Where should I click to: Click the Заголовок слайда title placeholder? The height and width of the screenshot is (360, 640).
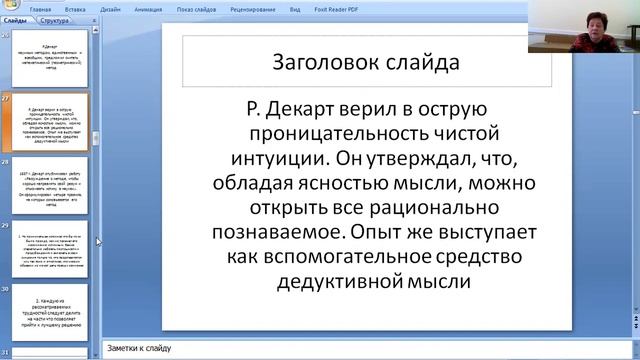pyautogui.click(x=367, y=61)
